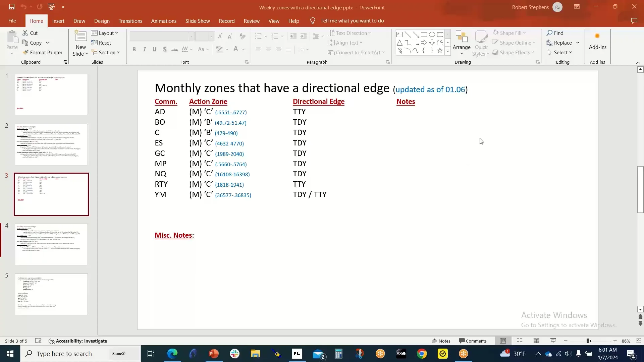The width and height of the screenshot is (644, 362).
Task: Toggle Normal view button
Action: [x=503, y=341]
